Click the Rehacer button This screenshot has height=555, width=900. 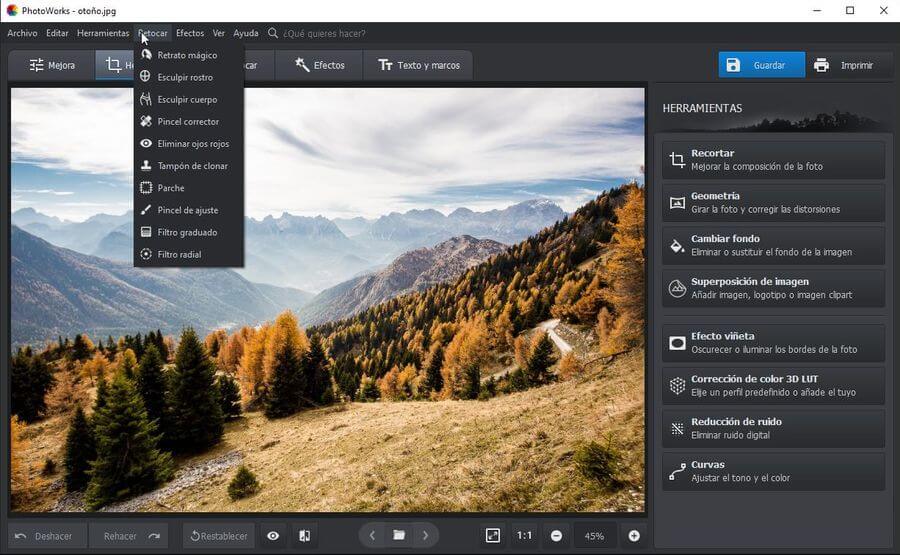pos(129,536)
